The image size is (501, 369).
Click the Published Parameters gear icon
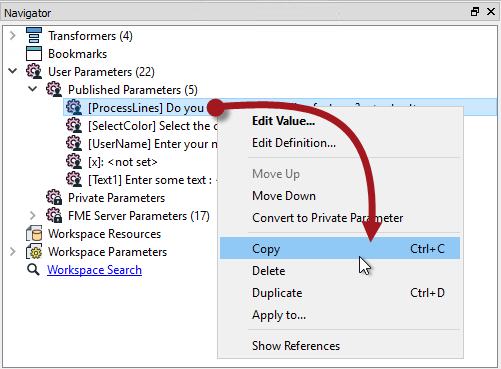coord(54,89)
